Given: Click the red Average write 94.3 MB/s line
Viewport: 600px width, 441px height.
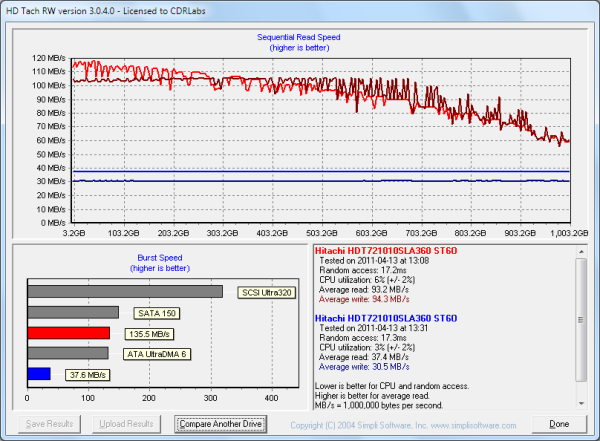Looking at the screenshot, I should tap(360, 298).
